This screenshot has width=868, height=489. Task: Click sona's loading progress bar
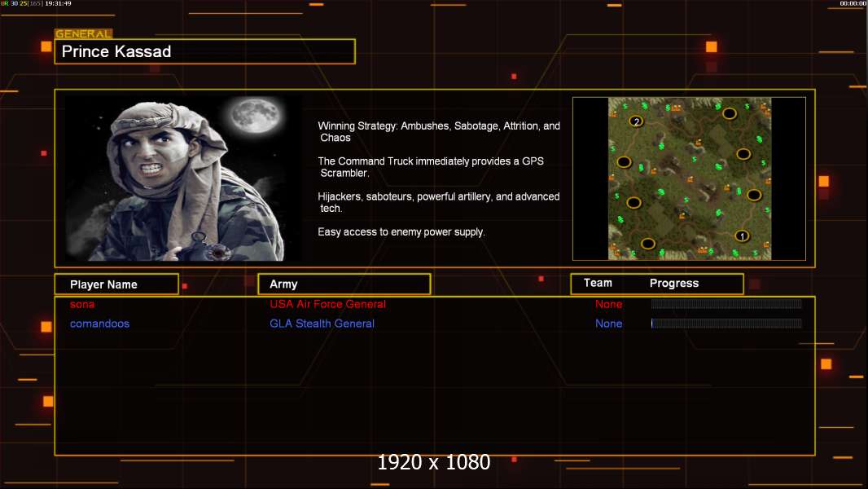point(726,303)
